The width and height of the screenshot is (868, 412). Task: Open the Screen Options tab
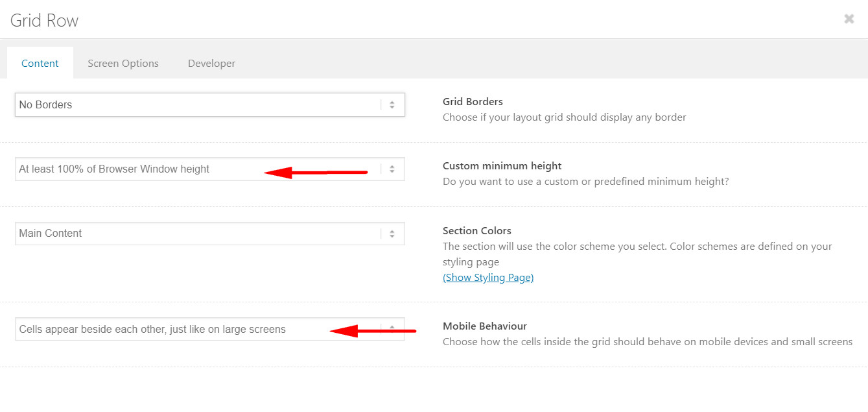[123, 63]
